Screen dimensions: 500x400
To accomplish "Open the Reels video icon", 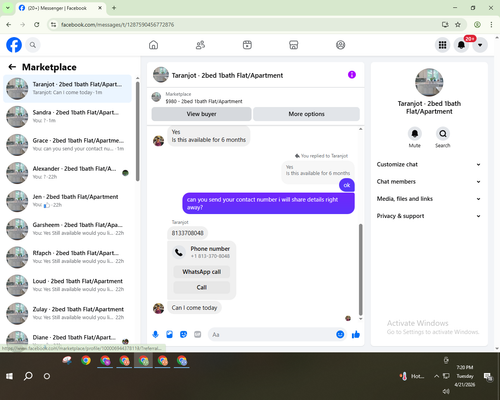I will tap(247, 45).
